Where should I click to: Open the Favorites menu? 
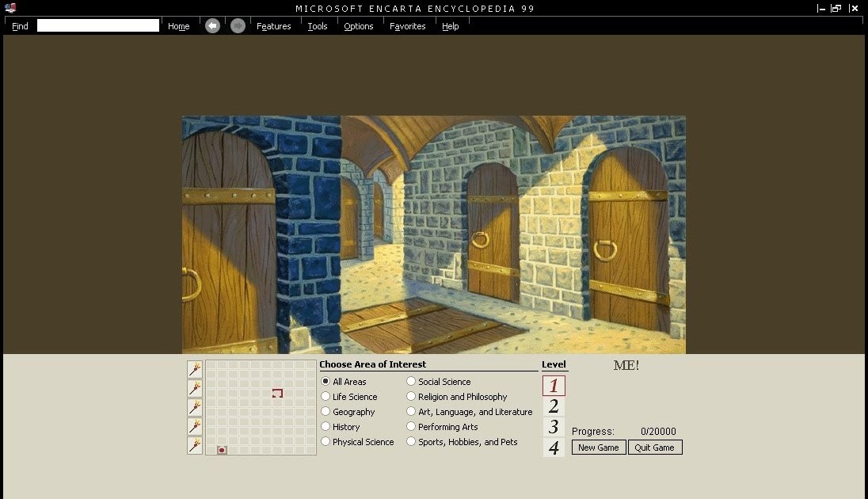[x=407, y=26]
